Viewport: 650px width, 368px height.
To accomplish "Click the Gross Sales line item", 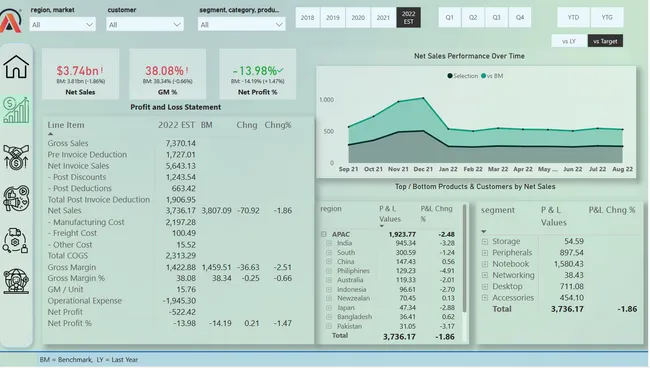I will (x=68, y=143).
